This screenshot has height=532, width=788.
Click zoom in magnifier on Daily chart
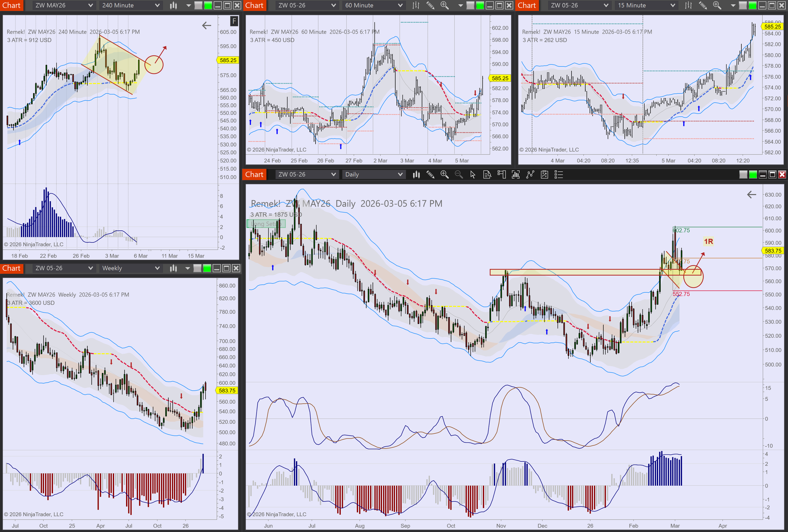(444, 175)
